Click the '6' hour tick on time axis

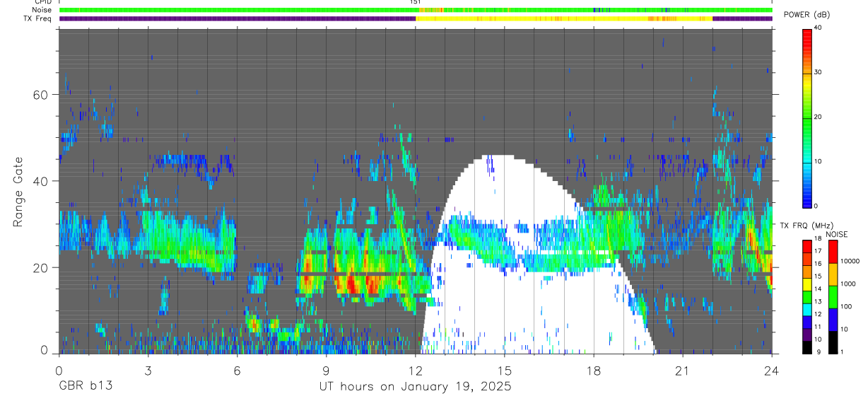(x=237, y=371)
